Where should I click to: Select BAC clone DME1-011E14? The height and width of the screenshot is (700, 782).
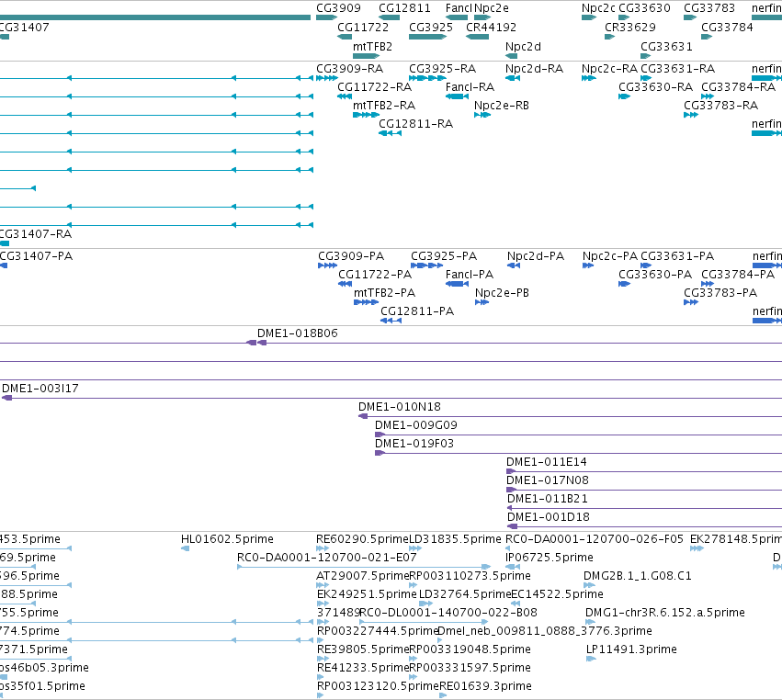tap(546, 463)
